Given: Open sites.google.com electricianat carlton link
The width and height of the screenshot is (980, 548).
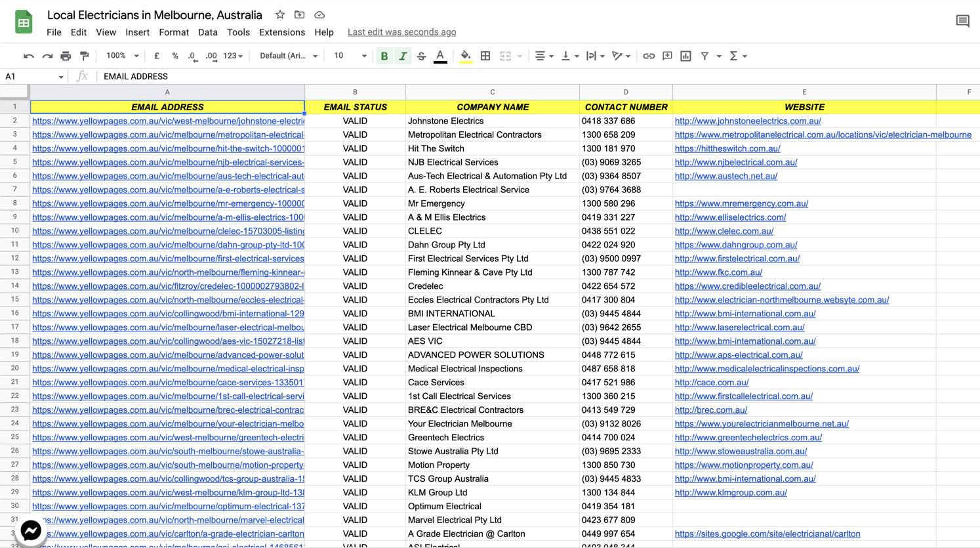Looking at the screenshot, I should pos(767,534).
